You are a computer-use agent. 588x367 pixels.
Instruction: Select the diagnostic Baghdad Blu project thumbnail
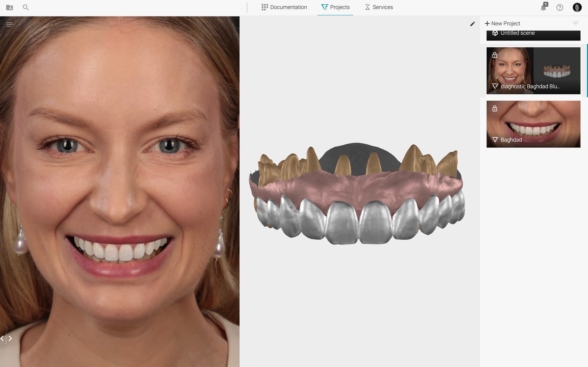pos(533,71)
